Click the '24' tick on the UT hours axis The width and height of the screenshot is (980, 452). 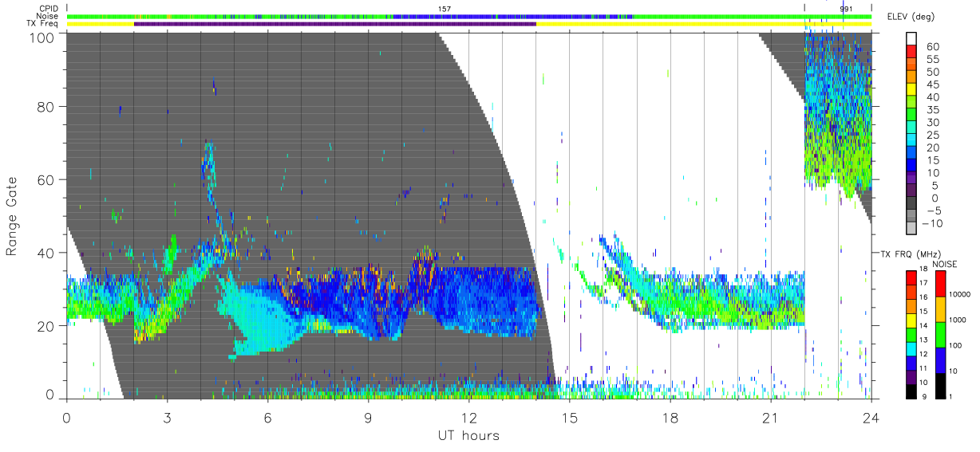pos(871,417)
